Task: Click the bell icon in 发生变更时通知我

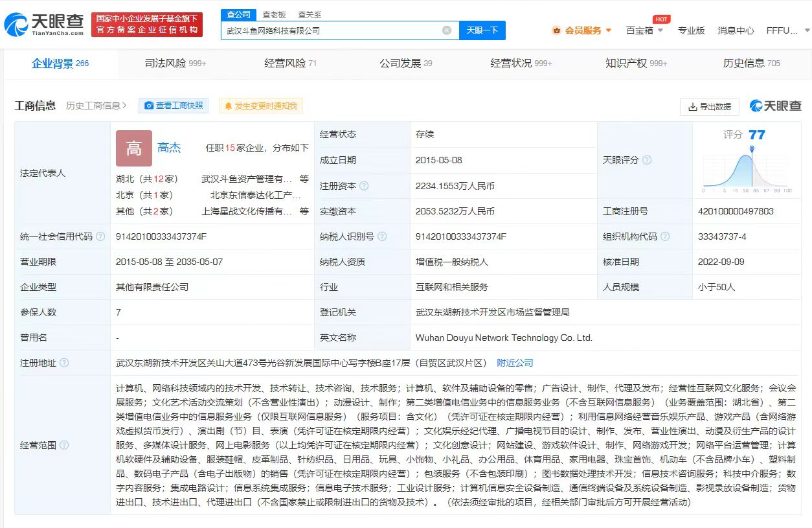Action: coord(229,106)
